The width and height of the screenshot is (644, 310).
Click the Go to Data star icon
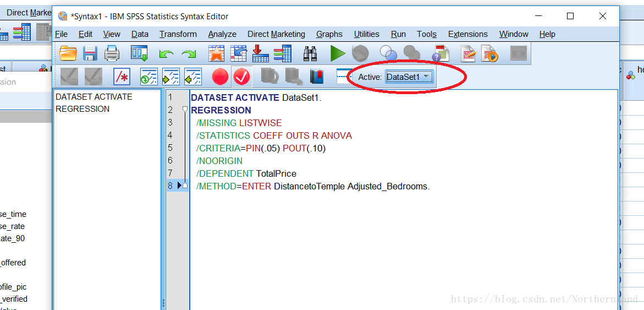point(216,53)
